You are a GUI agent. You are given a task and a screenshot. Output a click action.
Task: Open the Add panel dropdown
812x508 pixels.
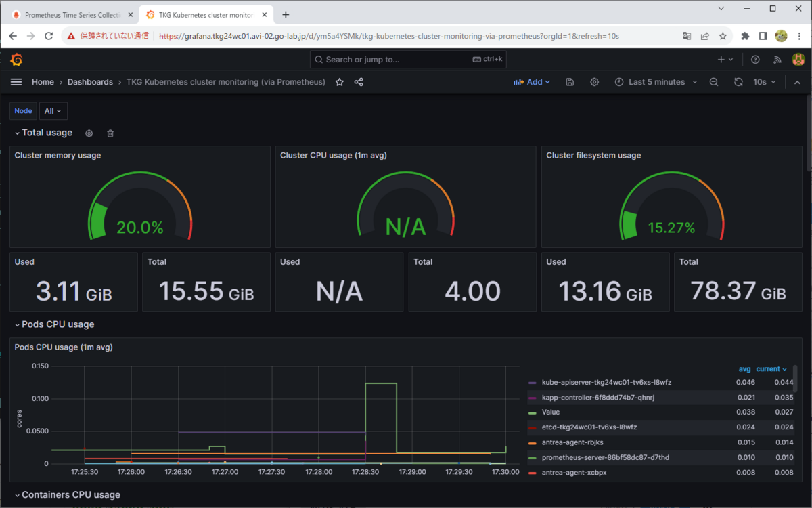coord(532,82)
